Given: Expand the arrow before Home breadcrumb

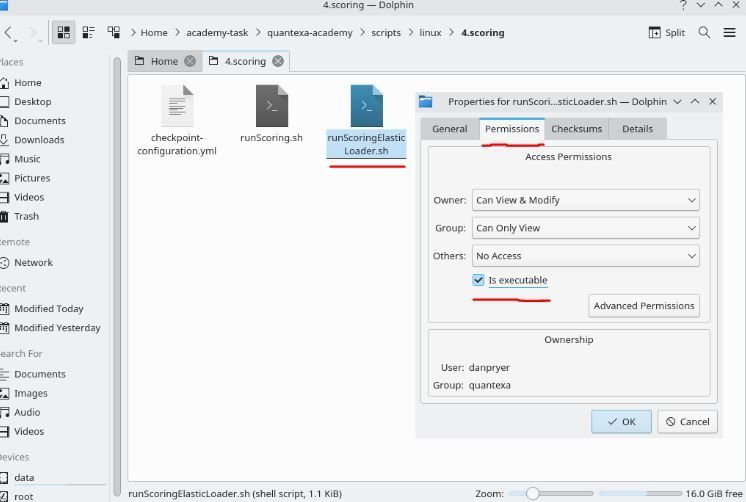Looking at the screenshot, I should (x=133, y=32).
